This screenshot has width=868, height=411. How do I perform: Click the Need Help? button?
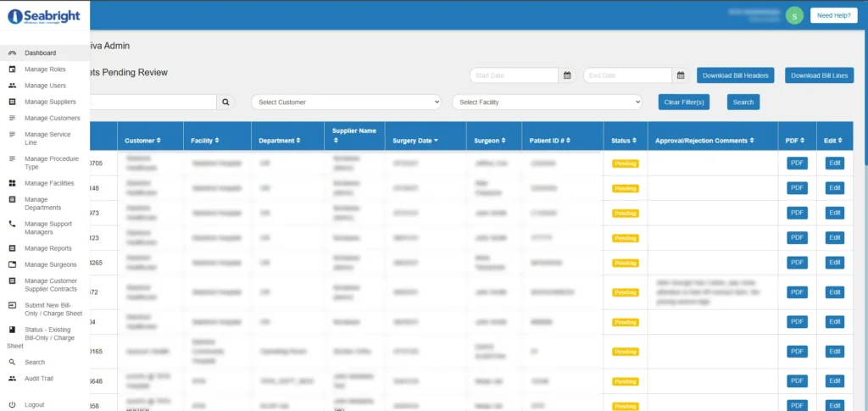point(834,15)
